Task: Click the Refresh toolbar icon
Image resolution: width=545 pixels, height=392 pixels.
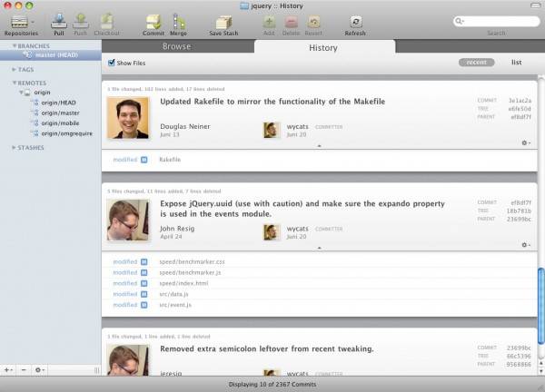Action: (355, 22)
